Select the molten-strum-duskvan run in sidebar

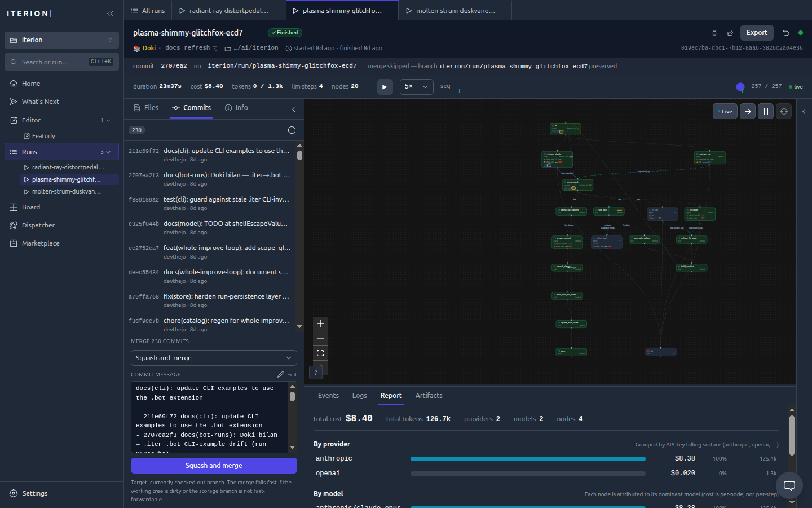tap(69, 191)
